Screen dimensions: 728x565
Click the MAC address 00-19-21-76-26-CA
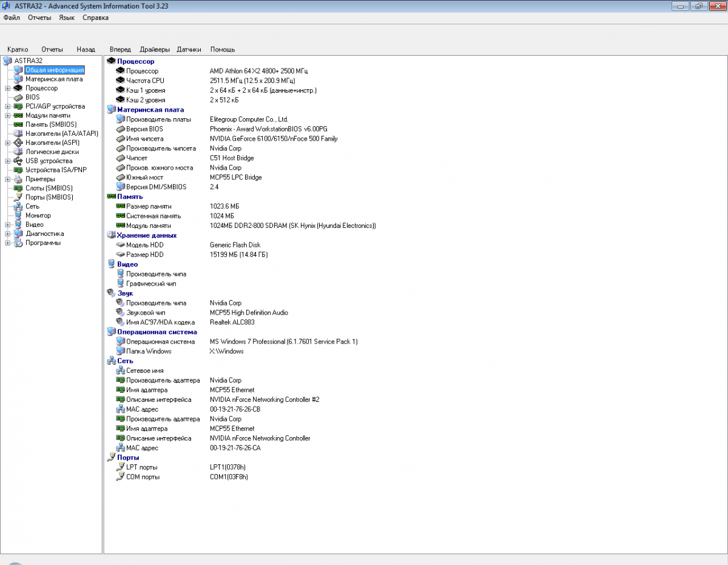[x=235, y=448]
